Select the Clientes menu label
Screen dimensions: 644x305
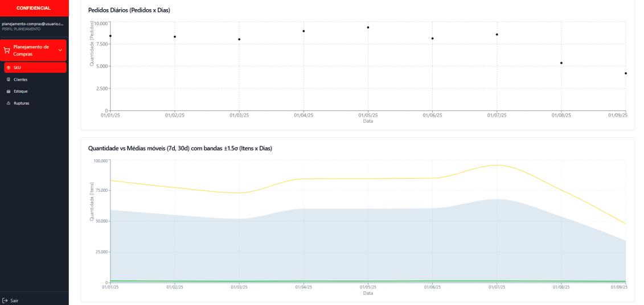click(20, 80)
